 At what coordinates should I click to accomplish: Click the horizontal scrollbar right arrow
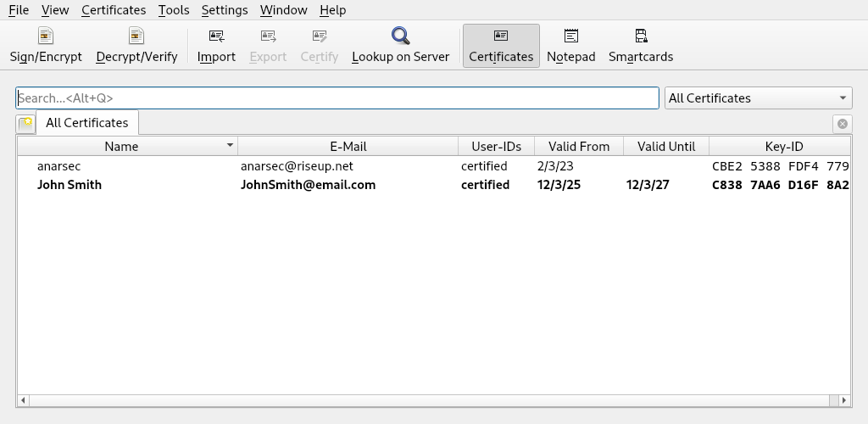844,400
